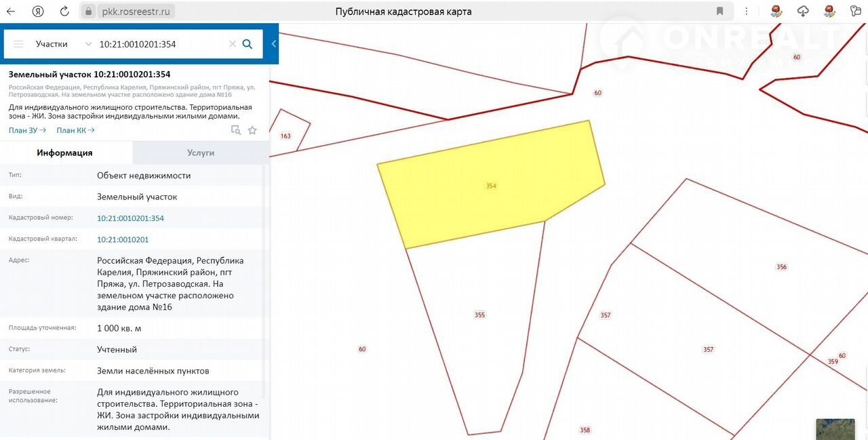Image resolution: width=868 pixels, height=440 pixels.
Task: Open the План КК link
Action: [75, 130]
